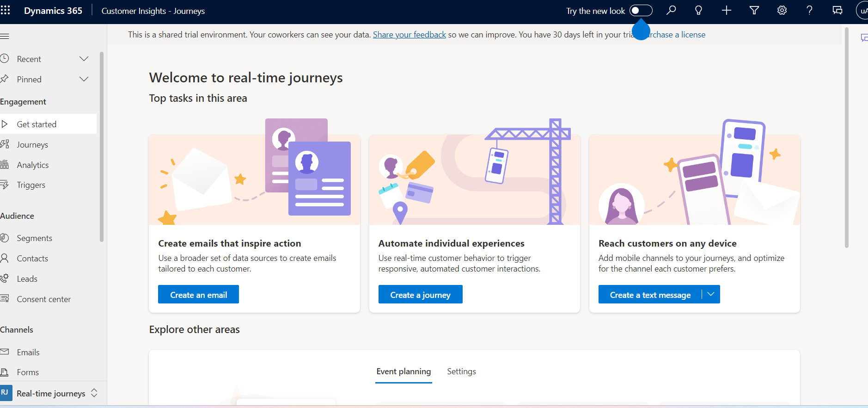
Task: Open the advanced find funnel icon
Action: click(x=754, y=11)
